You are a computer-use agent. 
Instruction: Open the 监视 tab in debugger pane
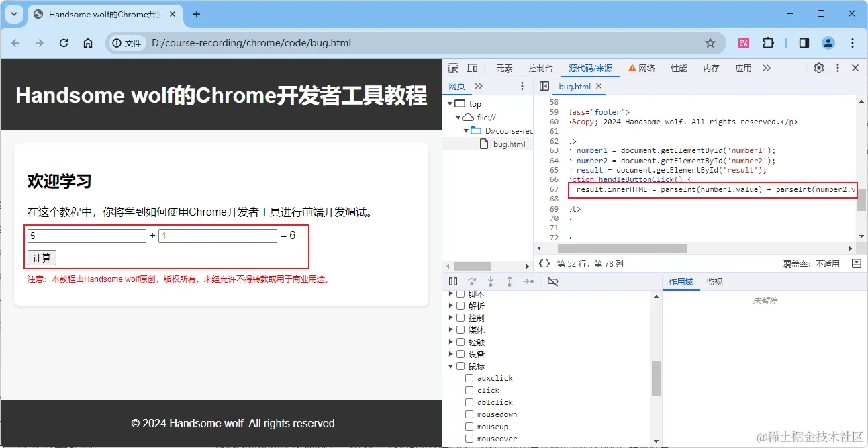tap(714, 282)
